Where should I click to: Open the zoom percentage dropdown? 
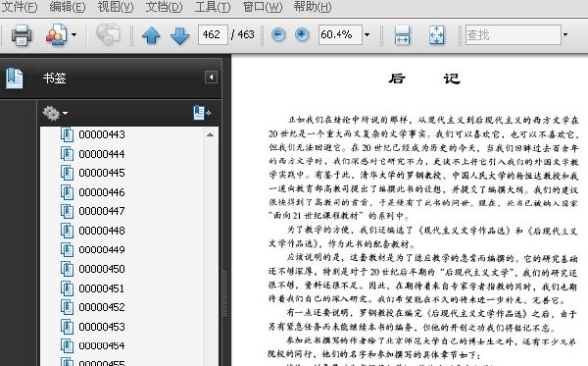coord(367,35)
